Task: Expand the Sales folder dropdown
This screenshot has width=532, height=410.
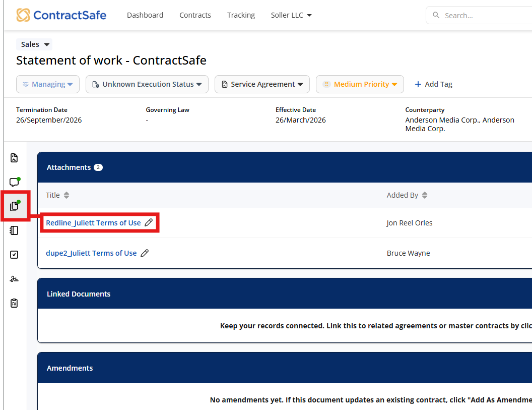Action: pyautogui.click(x=34, y=44)
